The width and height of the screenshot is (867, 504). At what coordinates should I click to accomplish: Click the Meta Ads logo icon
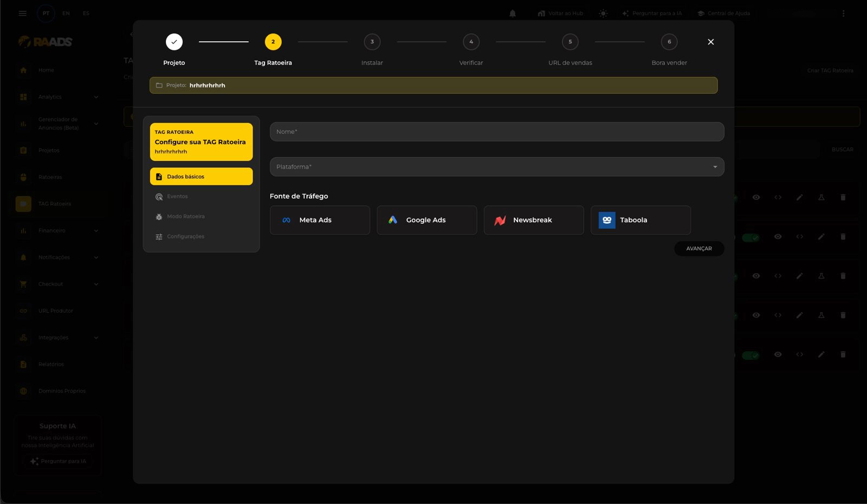click(287, 220)
